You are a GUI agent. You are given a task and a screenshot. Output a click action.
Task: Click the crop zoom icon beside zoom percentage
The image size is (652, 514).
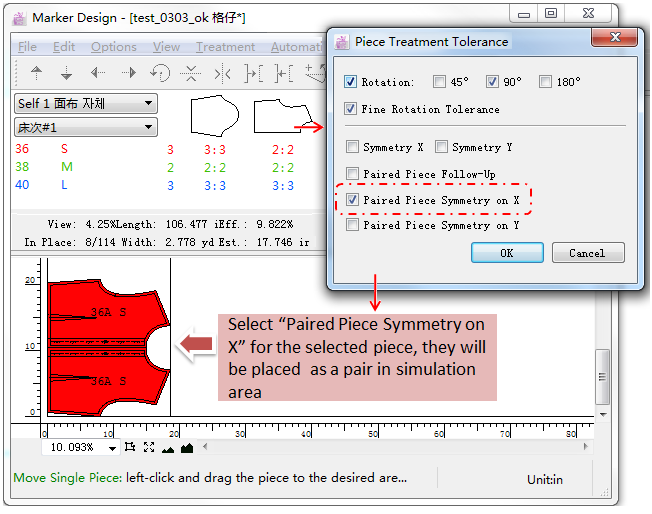130,447
